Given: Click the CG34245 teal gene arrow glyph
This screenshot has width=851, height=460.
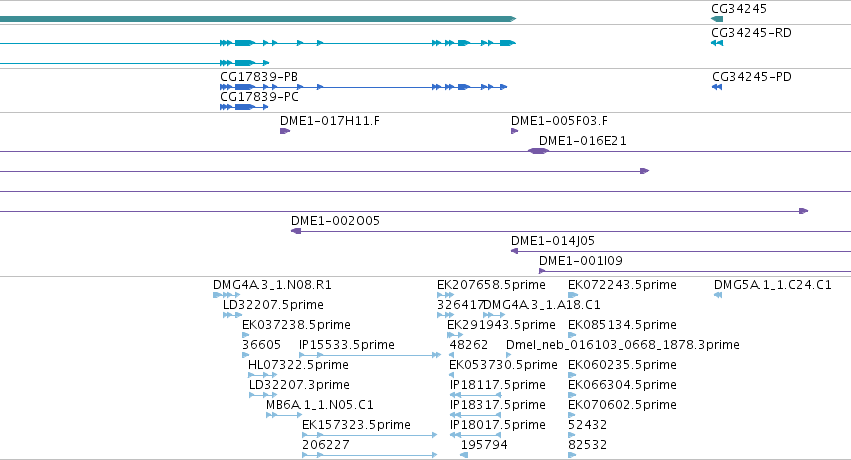Looking at the screenshot, I should [717, 19].
